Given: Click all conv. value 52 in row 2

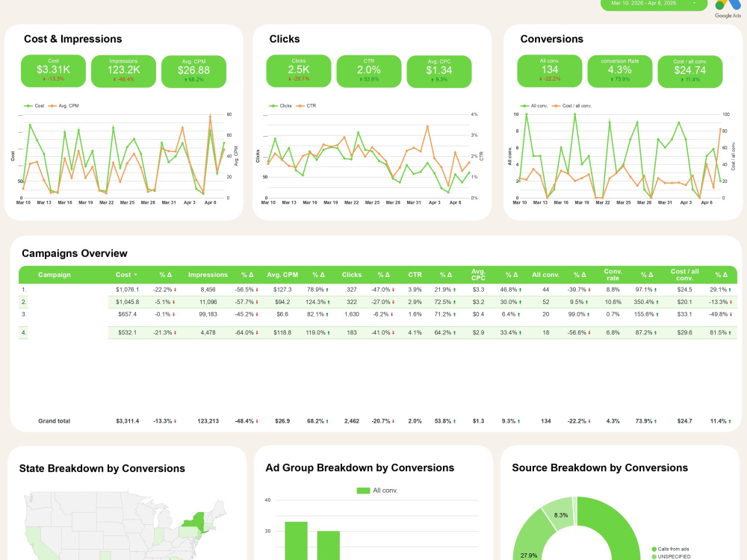Looking at the screenshot, I should coord(545,302).
